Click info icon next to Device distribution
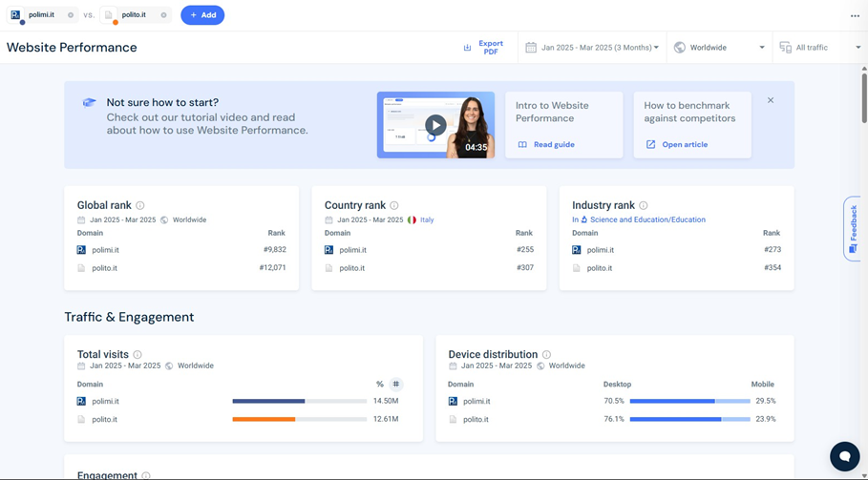 546,355
